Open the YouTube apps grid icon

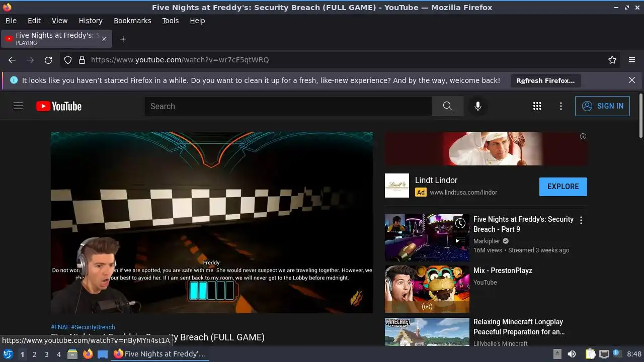pyautogui.click(x=537, y=106)
